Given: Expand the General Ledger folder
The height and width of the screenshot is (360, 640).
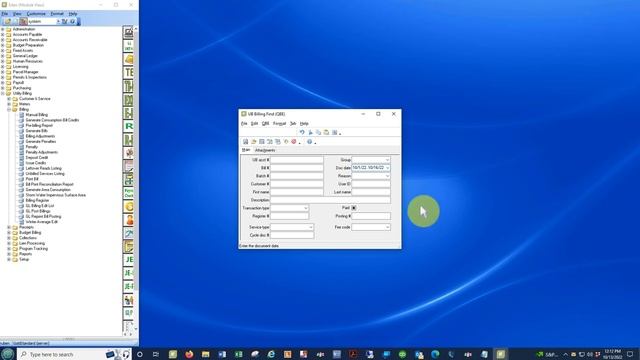Looking at the screenshot, I should click(x=2, y=56).
